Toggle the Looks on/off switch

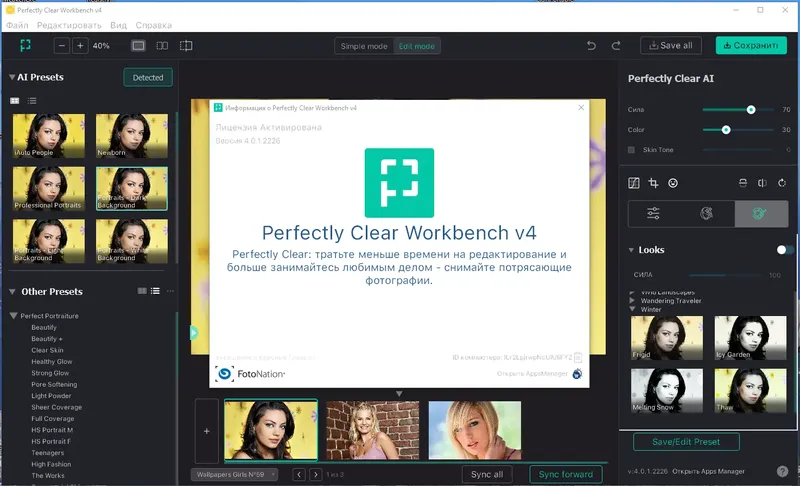(784, 250)
